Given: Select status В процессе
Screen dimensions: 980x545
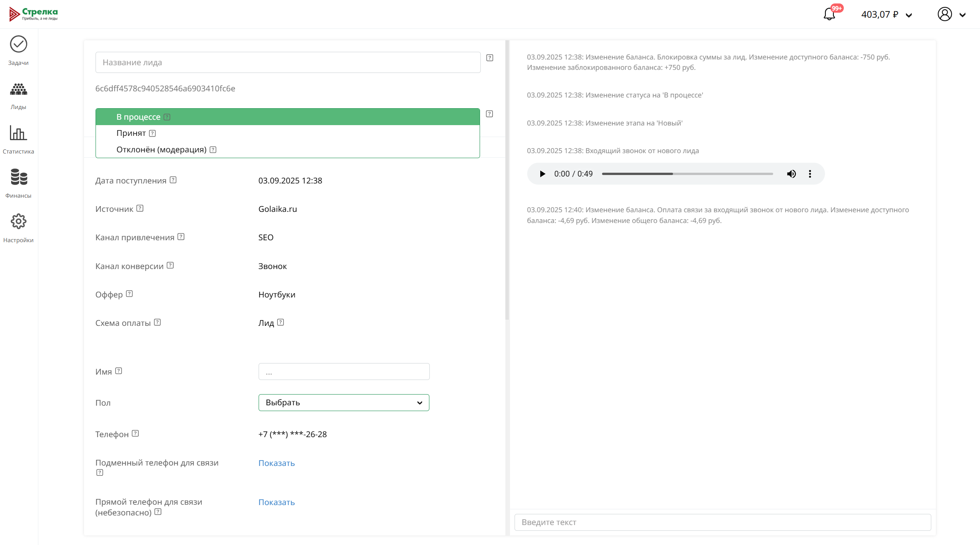Looking at the screenshot, I should pos(138,117).
